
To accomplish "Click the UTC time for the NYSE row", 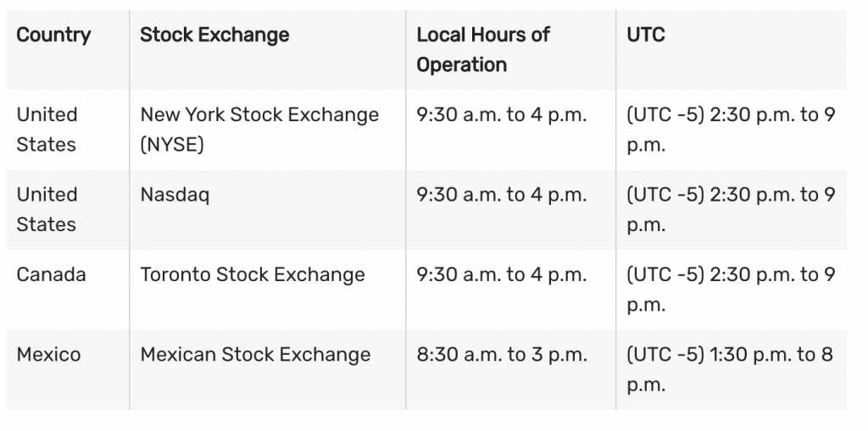I will coord(731,130).
